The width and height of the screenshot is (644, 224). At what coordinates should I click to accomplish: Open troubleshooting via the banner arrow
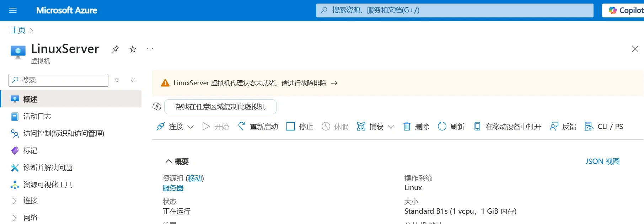334,83
